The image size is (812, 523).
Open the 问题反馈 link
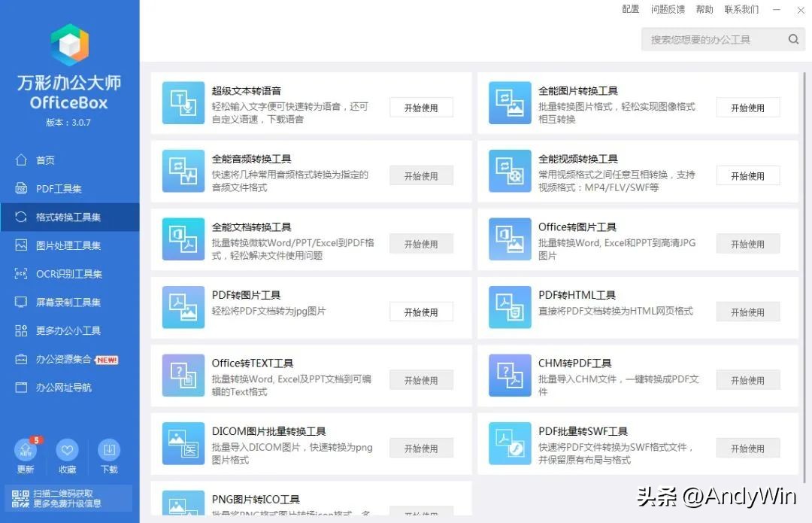point(668,9)
